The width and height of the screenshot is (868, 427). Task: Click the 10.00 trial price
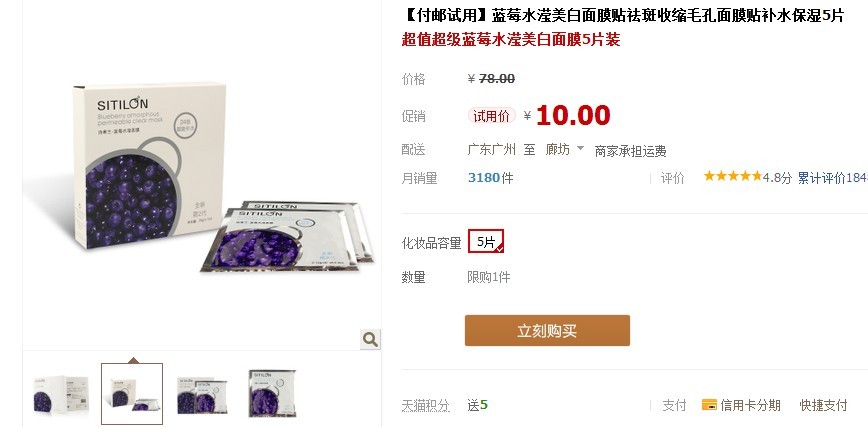573,116
